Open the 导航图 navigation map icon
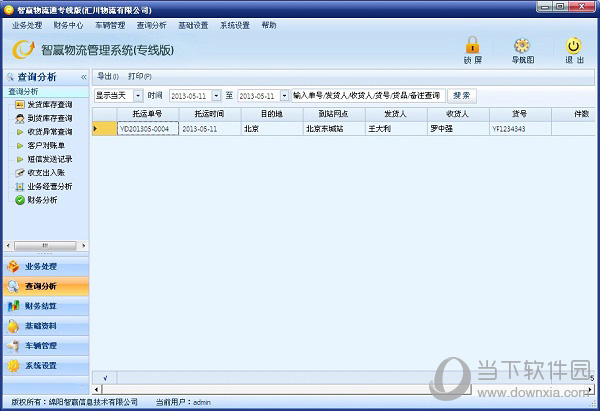Screen dimensions: 600x411 522,46
